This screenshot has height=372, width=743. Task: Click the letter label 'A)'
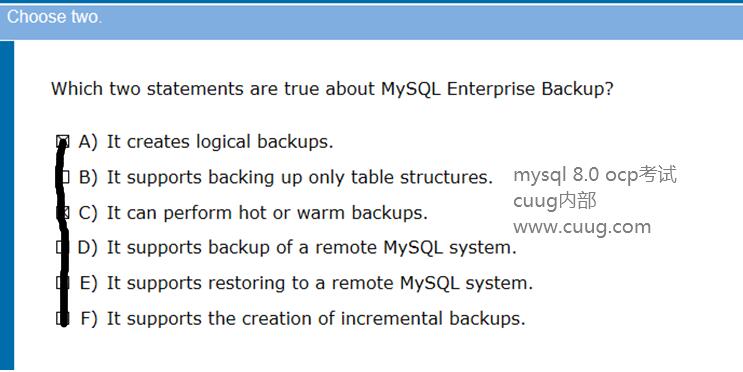[88, 142]
